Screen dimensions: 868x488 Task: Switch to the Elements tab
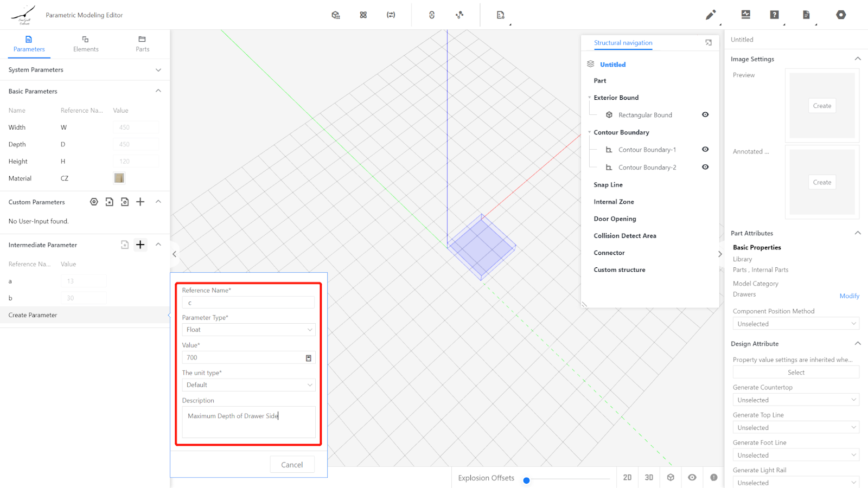click(x=86, y=43)
